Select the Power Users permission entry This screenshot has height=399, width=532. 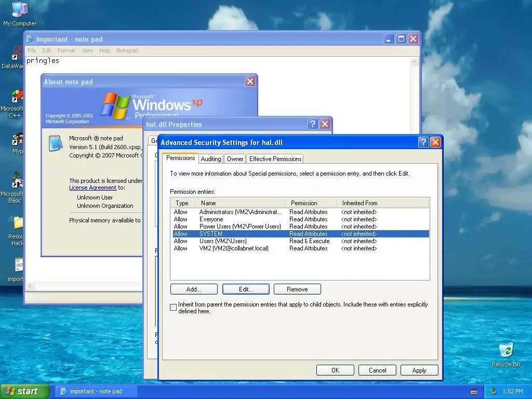point(300,227)
